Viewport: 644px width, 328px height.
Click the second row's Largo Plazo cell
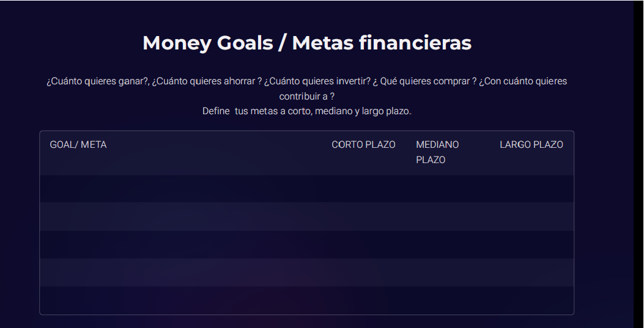click(x=531, y=216)
